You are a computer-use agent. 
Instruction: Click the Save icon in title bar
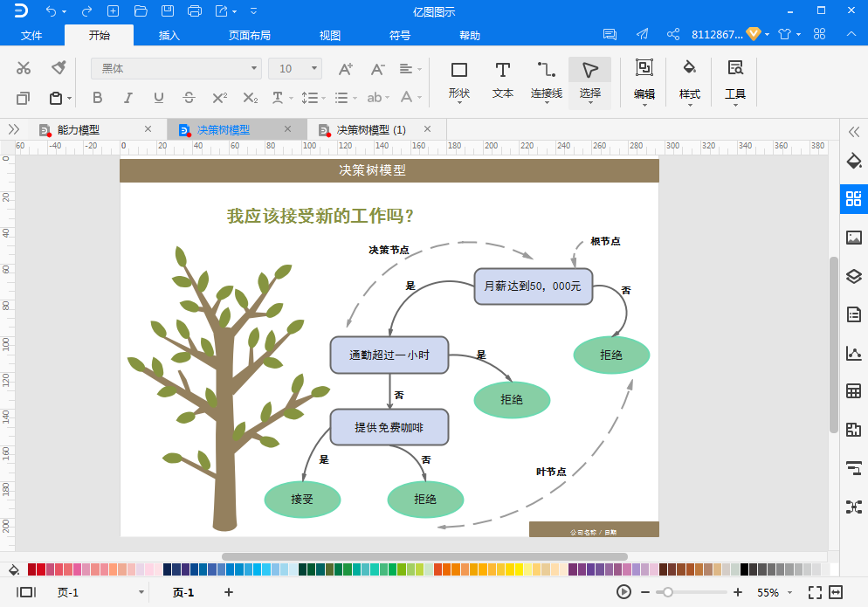click(169, 11)
